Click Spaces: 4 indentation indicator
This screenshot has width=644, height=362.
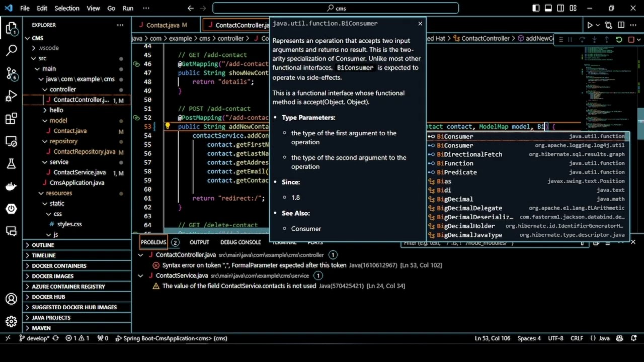coord(529,338)
